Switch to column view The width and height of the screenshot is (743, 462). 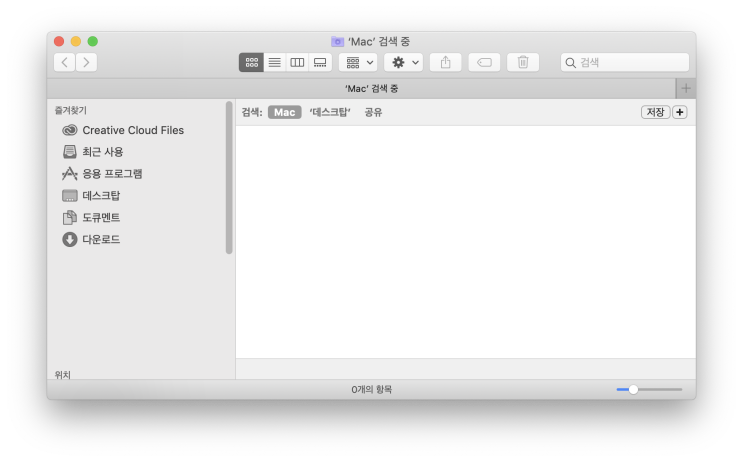tap(297, 62)
